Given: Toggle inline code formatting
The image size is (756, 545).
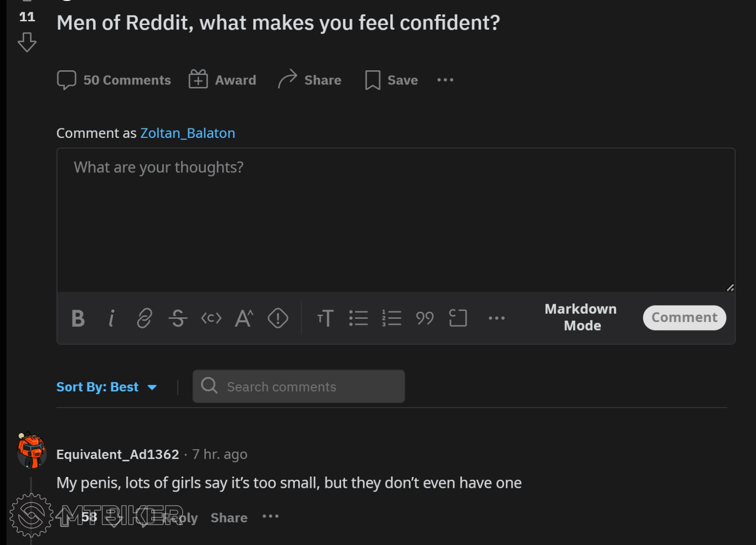Looking at the screenshot, I should (211, 318).
